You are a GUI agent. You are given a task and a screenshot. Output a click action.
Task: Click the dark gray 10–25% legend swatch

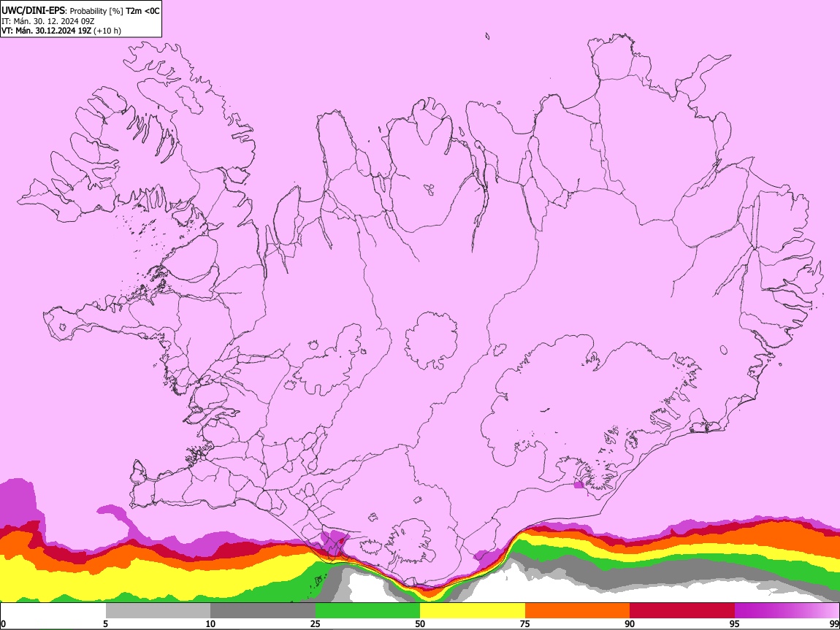(x=263, y=610)
